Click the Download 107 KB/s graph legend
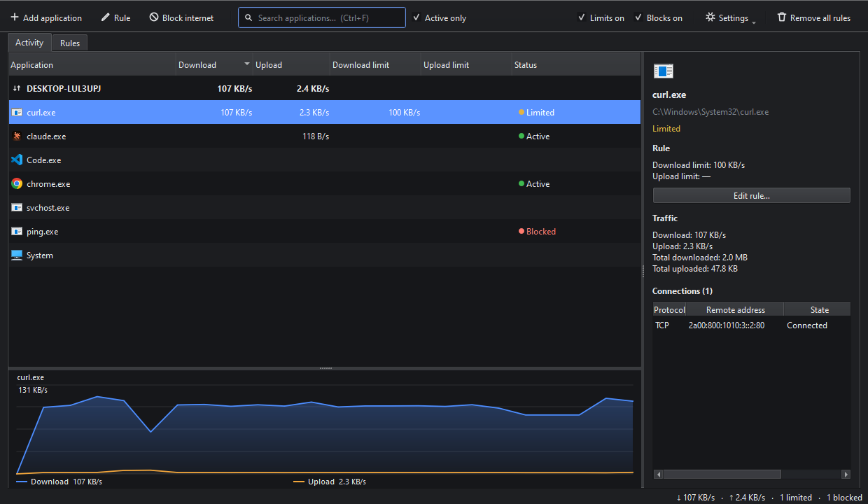 (59, 482)
